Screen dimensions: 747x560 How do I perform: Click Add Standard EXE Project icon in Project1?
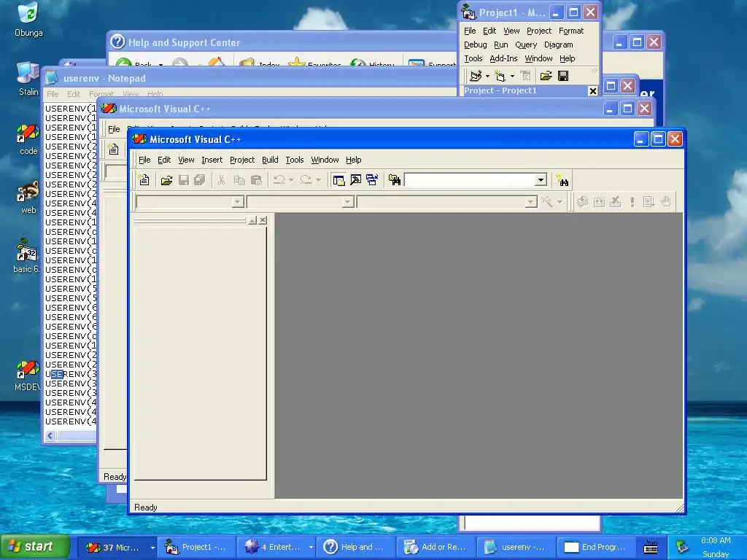point(476,76)
